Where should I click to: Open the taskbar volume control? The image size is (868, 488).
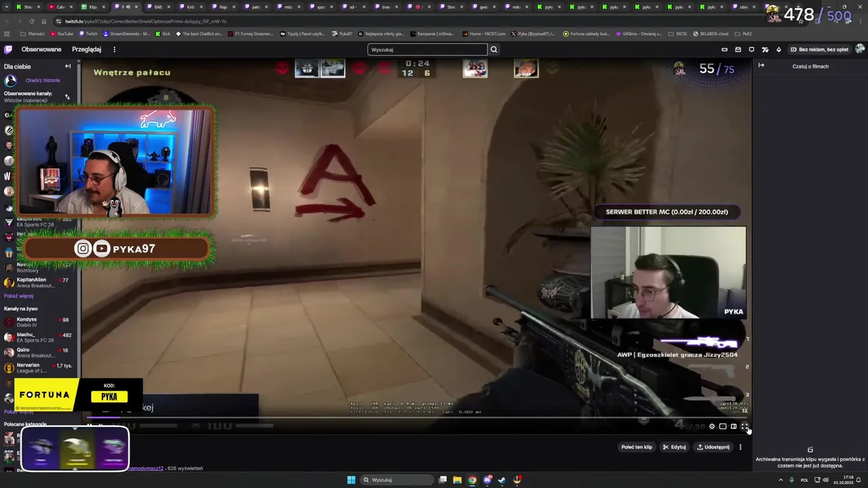pos(825,480)
